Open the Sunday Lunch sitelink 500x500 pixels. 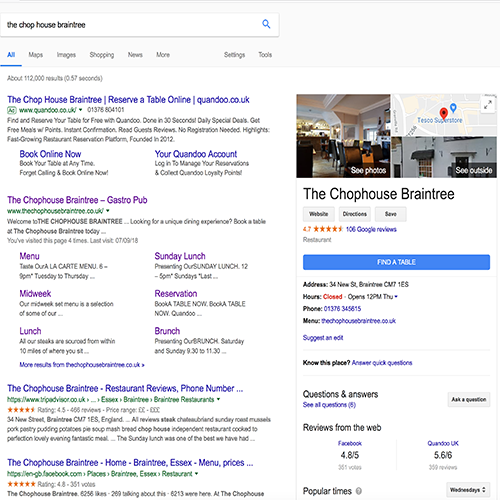(x=180, y=256)
